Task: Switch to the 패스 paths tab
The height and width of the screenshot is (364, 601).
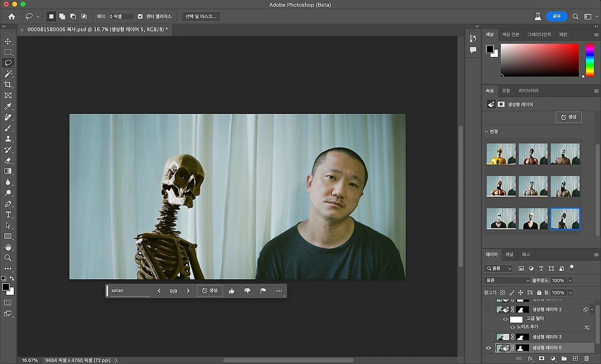Action: click(x=526, y=254)
